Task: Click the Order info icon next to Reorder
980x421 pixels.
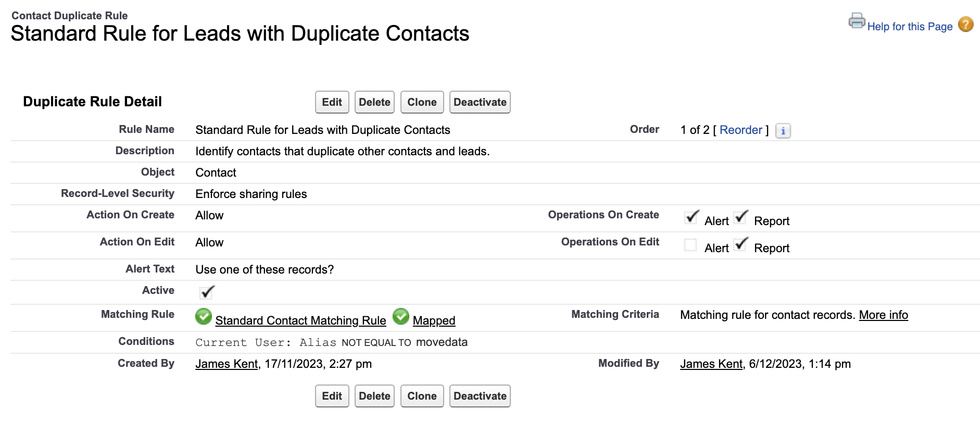Action: click(783, 130)
